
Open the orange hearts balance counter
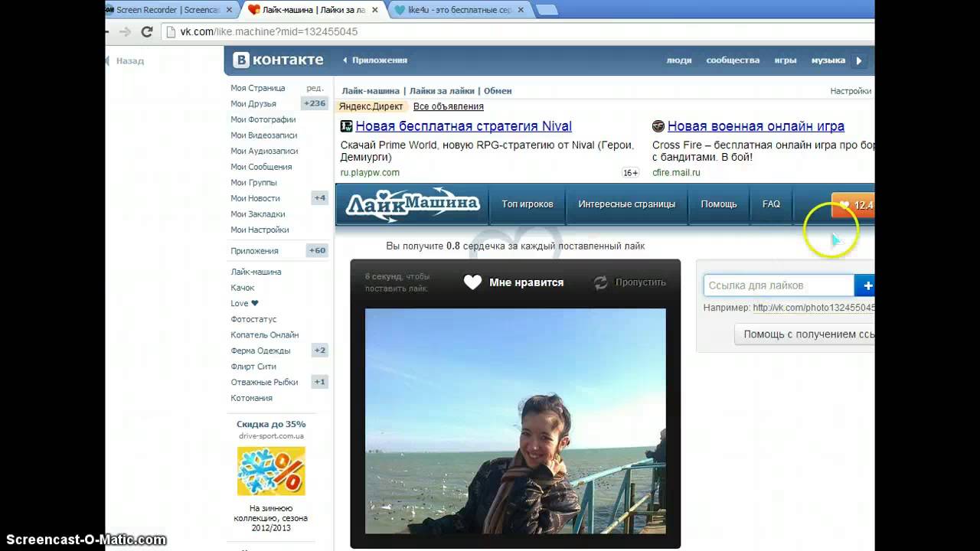point(854,205)
